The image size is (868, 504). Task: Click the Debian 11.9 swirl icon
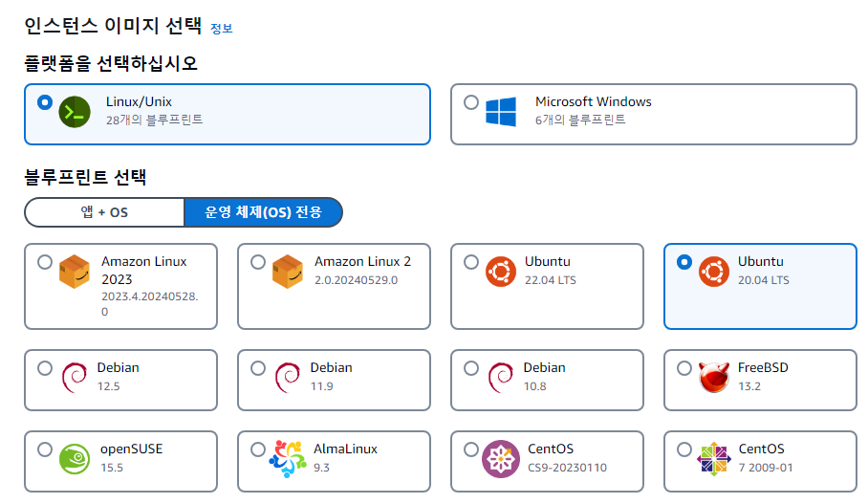click(x=288, y=377)
